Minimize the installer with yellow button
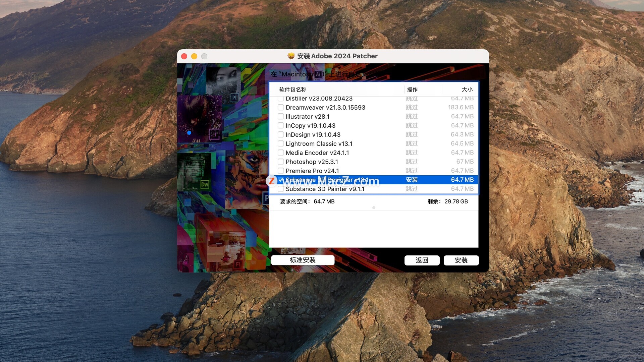Image resolution: width=644 pixels, height=362 pixels. 194,56
